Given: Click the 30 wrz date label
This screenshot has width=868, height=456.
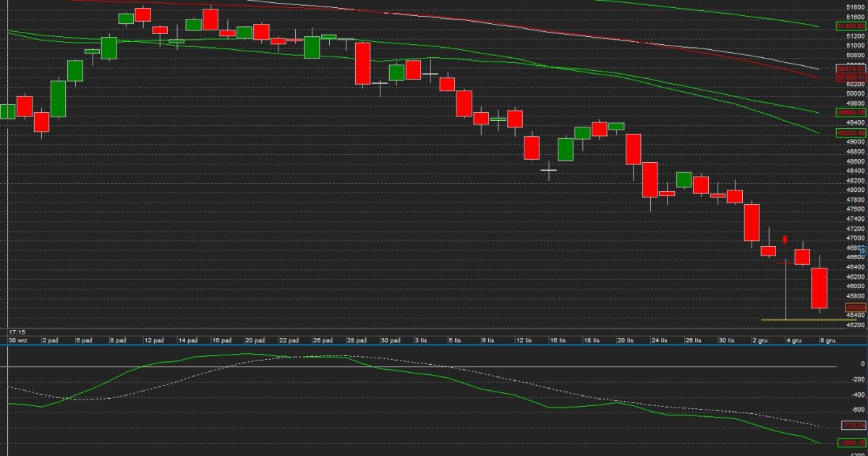Looking at the screenshot, I should (18, 339).
